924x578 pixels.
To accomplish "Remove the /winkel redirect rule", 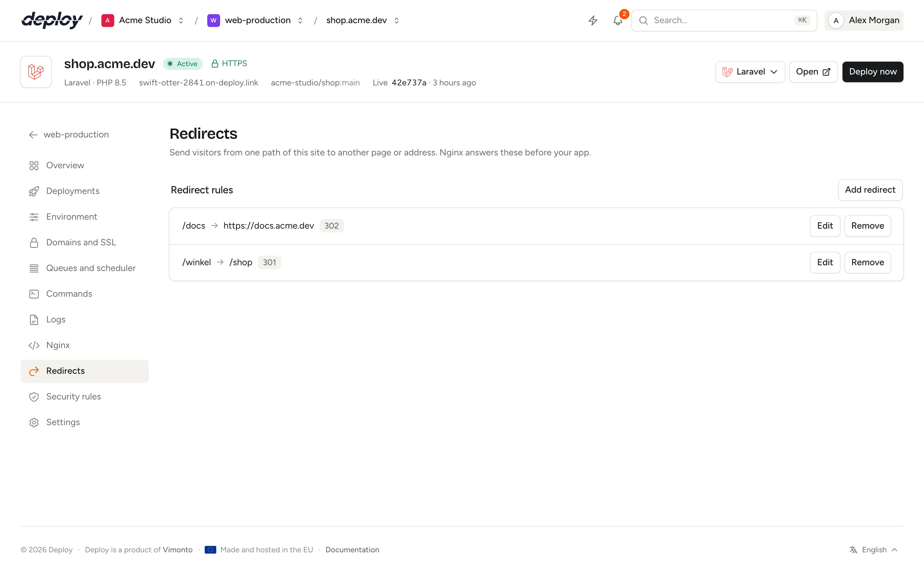I will [x=868, y=263].
